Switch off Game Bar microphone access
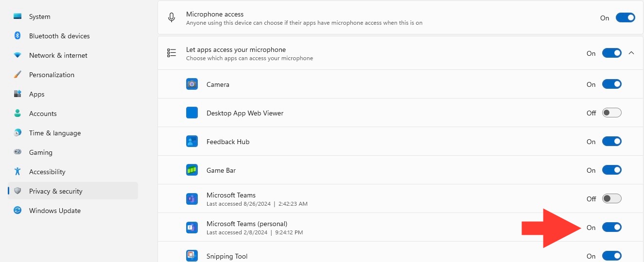Screen dimensions: 644x262 click(x=612, y=170)
